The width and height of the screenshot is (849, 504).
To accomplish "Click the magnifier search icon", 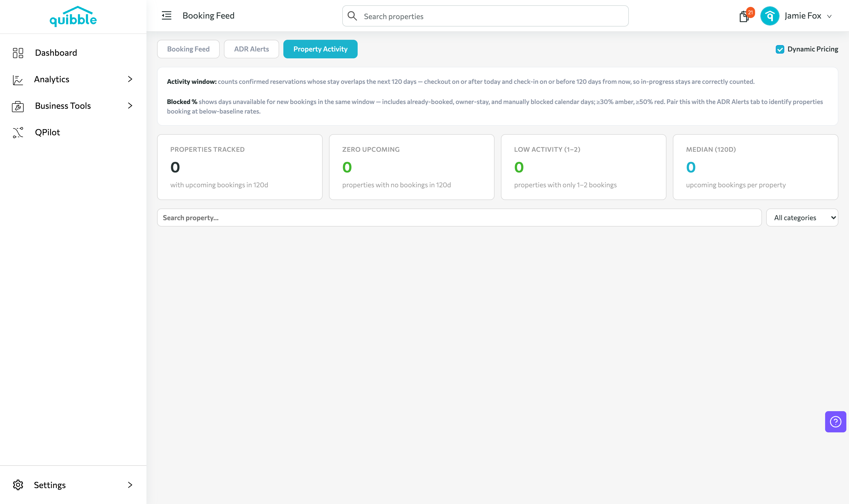I will 352,16.
